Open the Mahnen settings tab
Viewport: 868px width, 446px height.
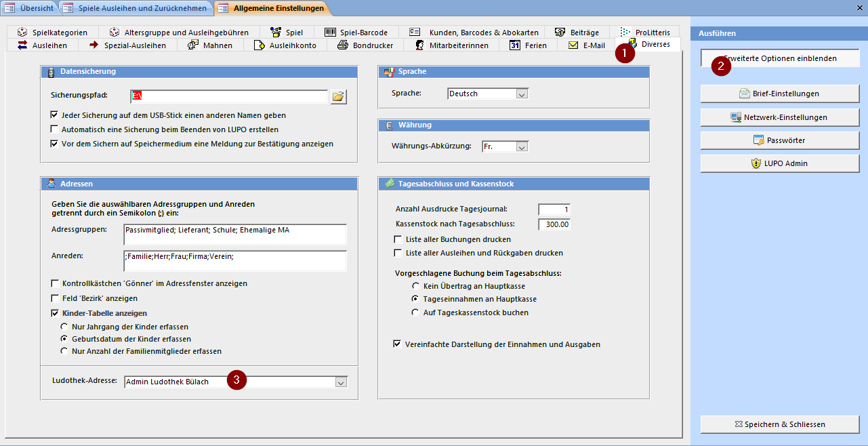[x=209, y=45]
